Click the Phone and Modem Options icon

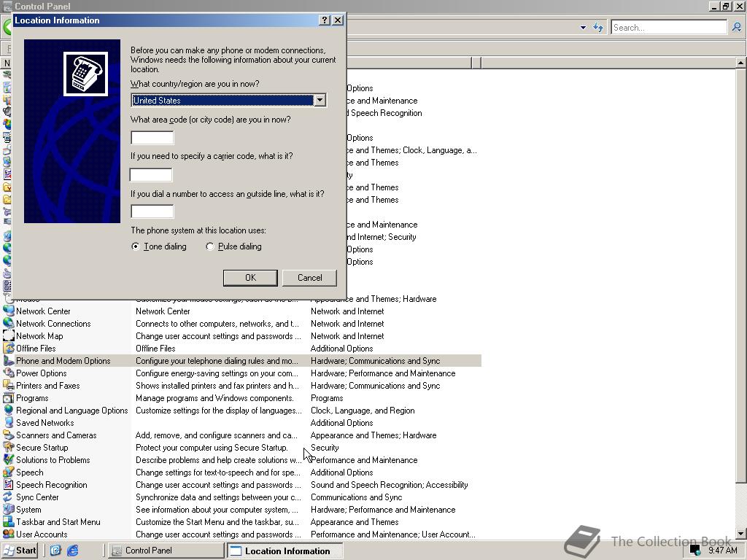click(8, 360)
